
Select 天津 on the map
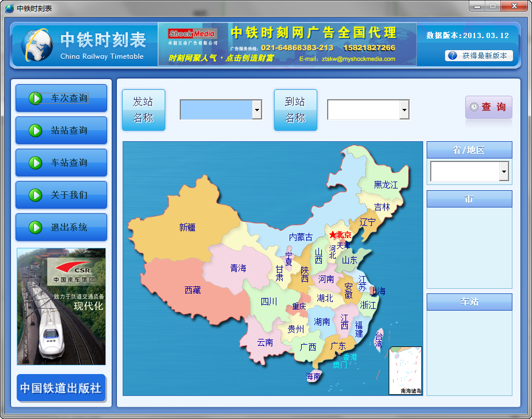pyautogui.click(x=343, y=245)
